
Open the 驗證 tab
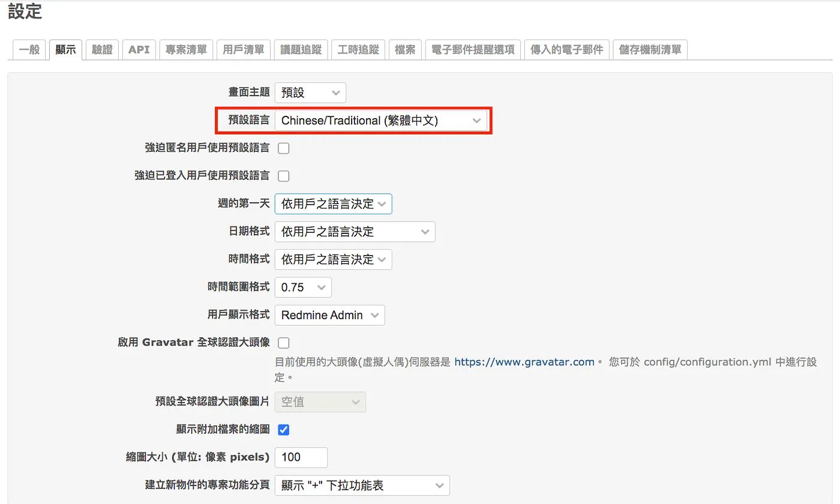[102, 50]
